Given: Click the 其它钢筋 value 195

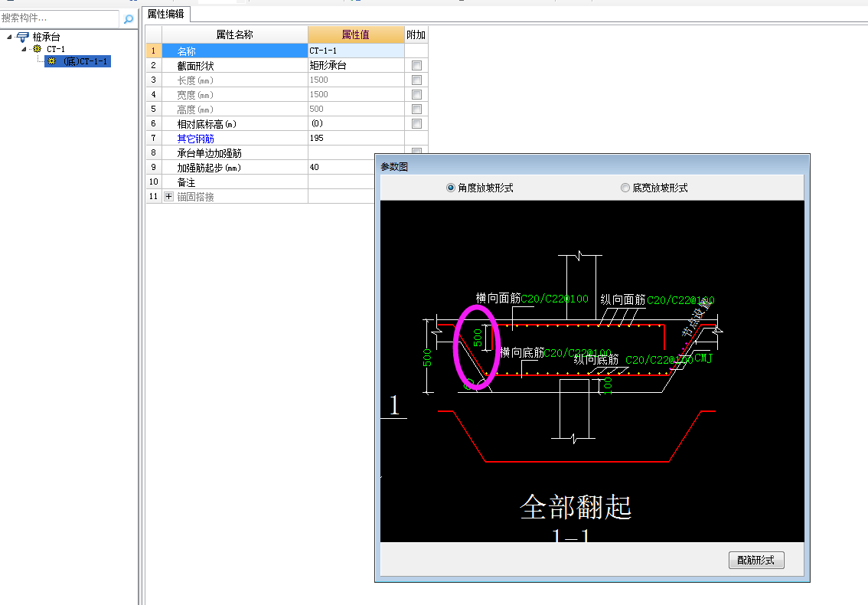Looking at the screenshot, I should pyautogui.click(x=356, y=138).
